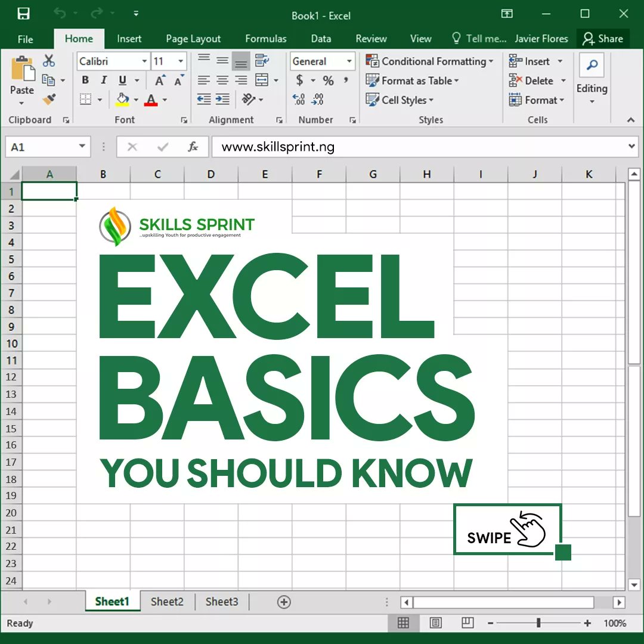Click Accounting dollar sign format
The height and width of the screenshot is (644, 644).
click(300, 80)
